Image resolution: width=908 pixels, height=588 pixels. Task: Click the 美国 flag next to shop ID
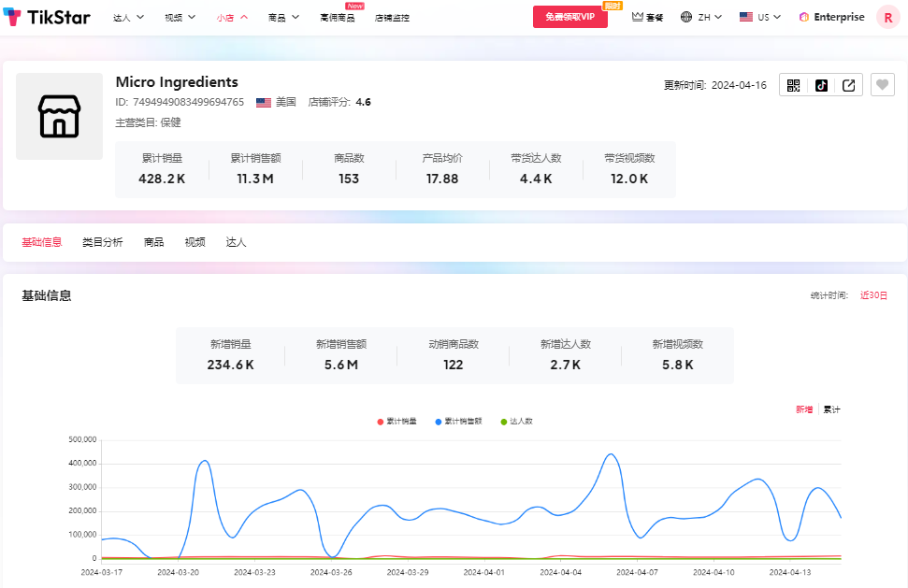tap(264, 103)
